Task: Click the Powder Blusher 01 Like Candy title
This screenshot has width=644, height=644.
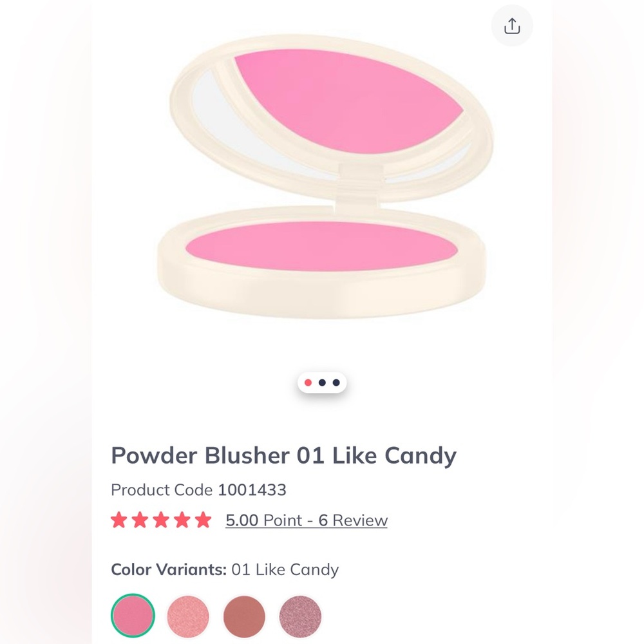Action: coord(283,455)
